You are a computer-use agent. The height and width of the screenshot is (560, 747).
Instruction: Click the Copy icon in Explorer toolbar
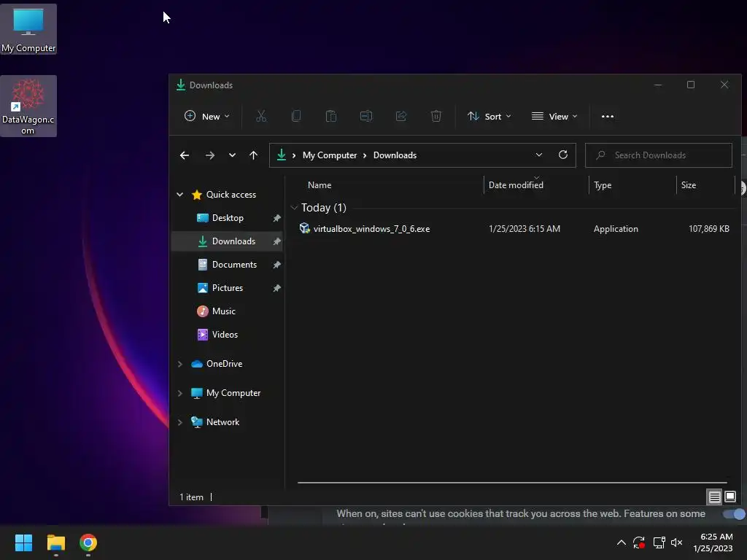click(296, 116)
